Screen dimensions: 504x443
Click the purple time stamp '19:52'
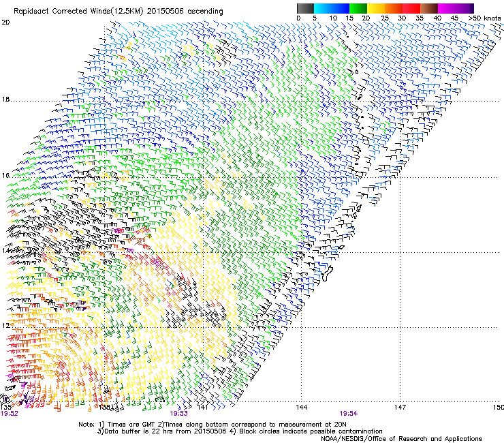10,414
